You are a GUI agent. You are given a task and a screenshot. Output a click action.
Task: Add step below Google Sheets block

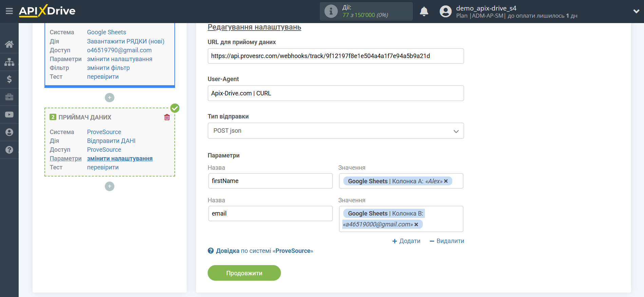tap(110, 98)
